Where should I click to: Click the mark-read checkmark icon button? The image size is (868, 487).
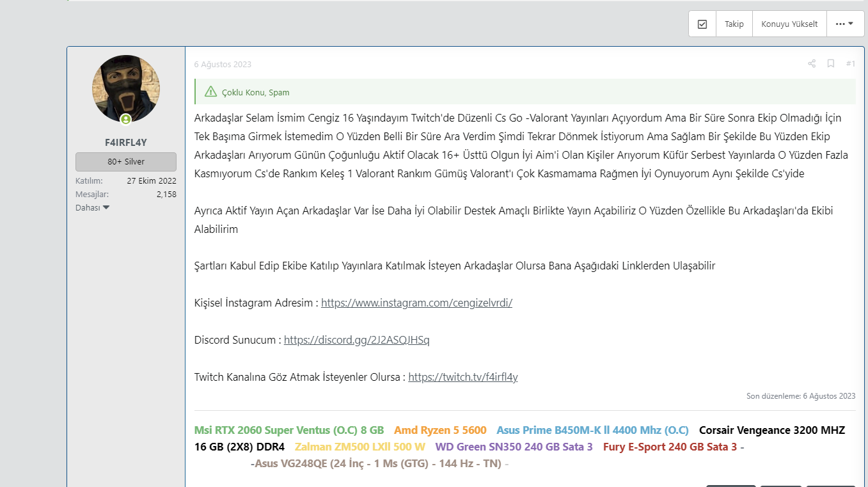702,24
